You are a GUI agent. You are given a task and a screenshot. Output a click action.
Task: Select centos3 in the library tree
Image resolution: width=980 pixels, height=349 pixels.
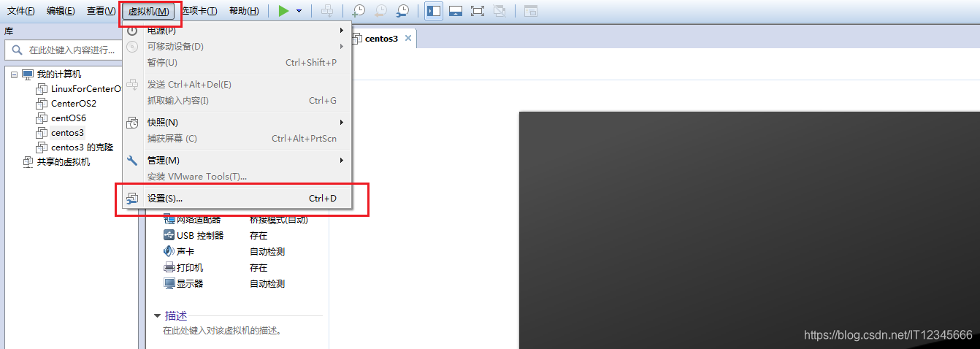pyautogui.click(x=67, y=133)
